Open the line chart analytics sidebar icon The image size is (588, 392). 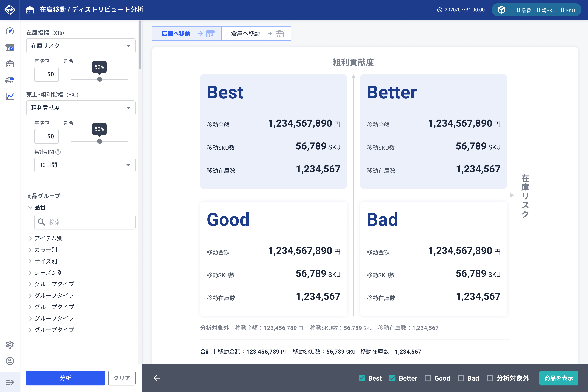pyautogui.click(x=10, y=96)
